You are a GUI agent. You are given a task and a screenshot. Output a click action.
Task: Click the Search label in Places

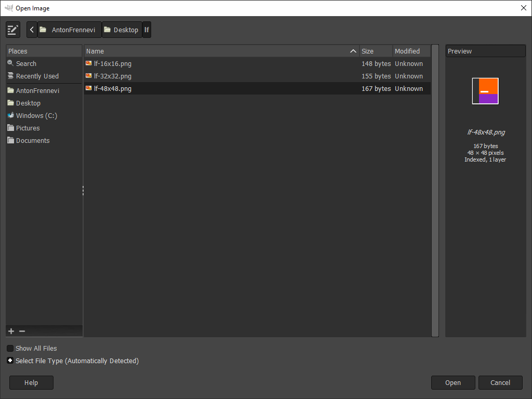tap(26, 63)
